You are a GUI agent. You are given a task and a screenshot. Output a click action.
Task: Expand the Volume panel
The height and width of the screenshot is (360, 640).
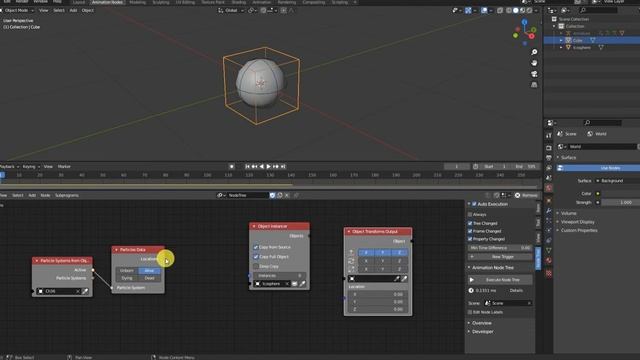coord(568,213)
